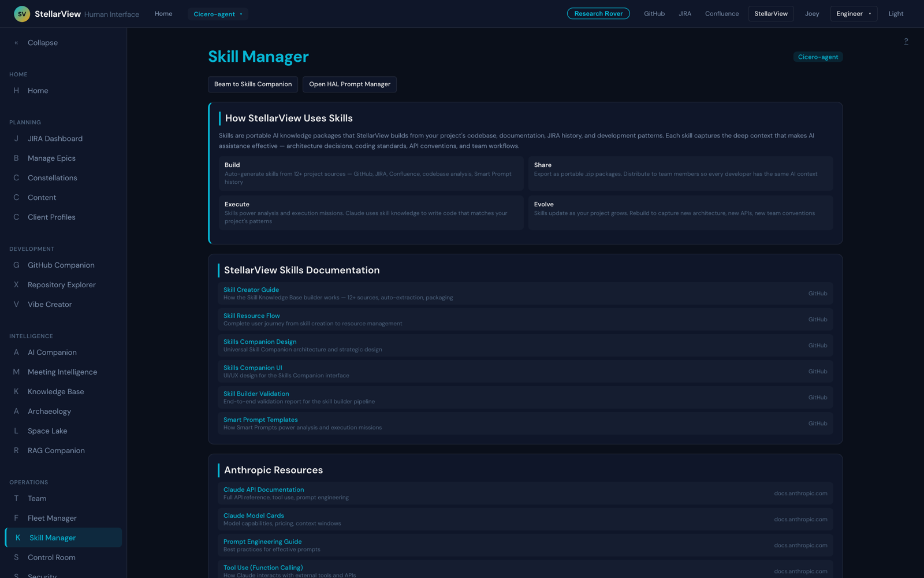Go to Home in top navigation

click(163, 14)
